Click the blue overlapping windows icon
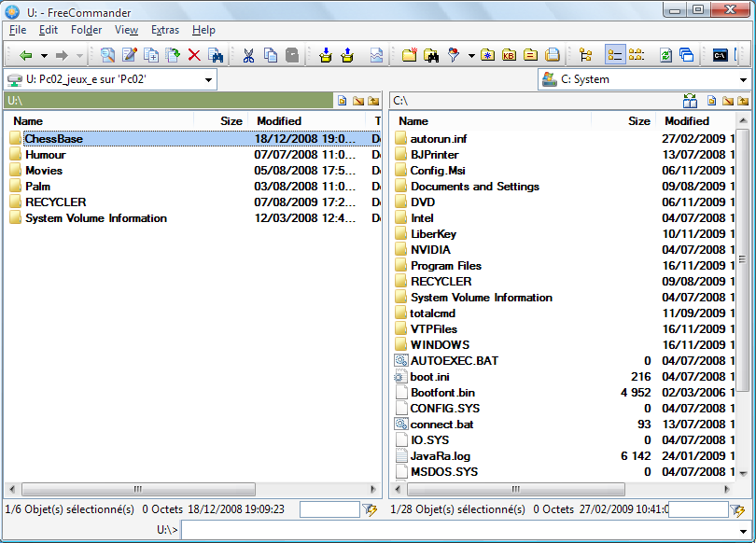This screenshot has width=756, height=543. (687, 55)
